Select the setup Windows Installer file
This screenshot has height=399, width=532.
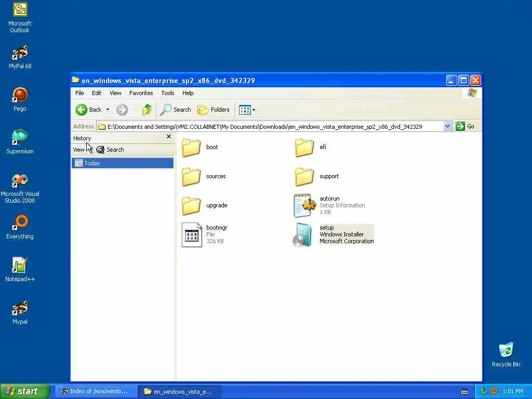coord(334,234)
